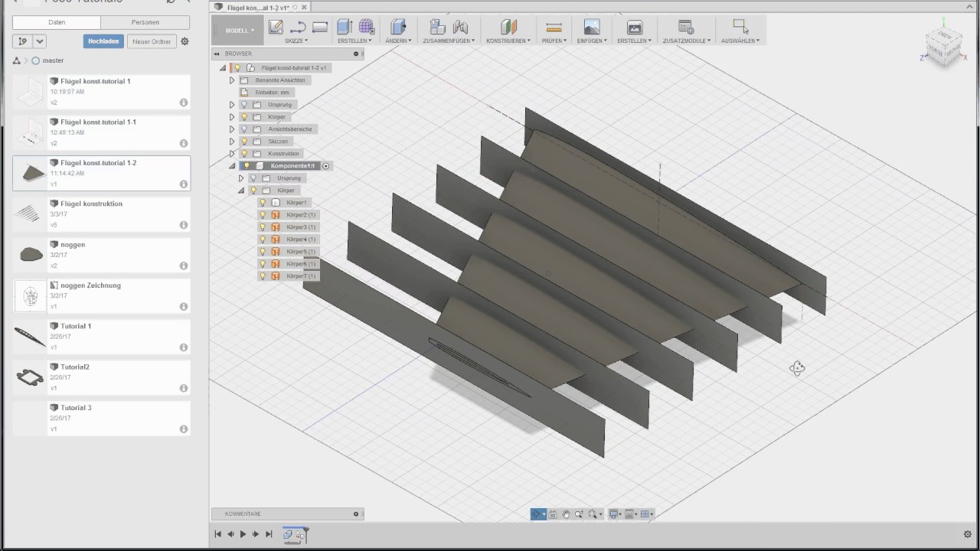Viewport: 980px width, 551px height.
Task: Toggle lightbulb of Konstruktion folder
Action: [x=244, y=154]
